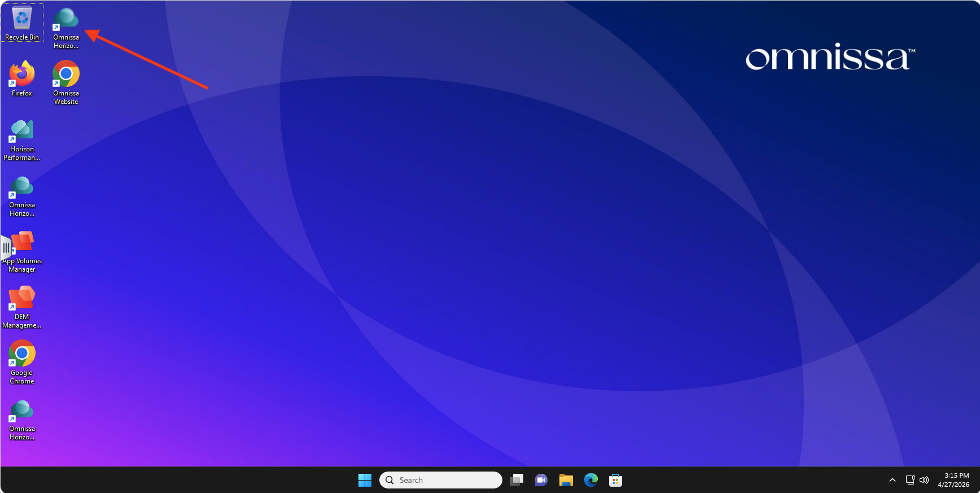
Task: Open network status in system tray
Action: click(x=911, y=480)
